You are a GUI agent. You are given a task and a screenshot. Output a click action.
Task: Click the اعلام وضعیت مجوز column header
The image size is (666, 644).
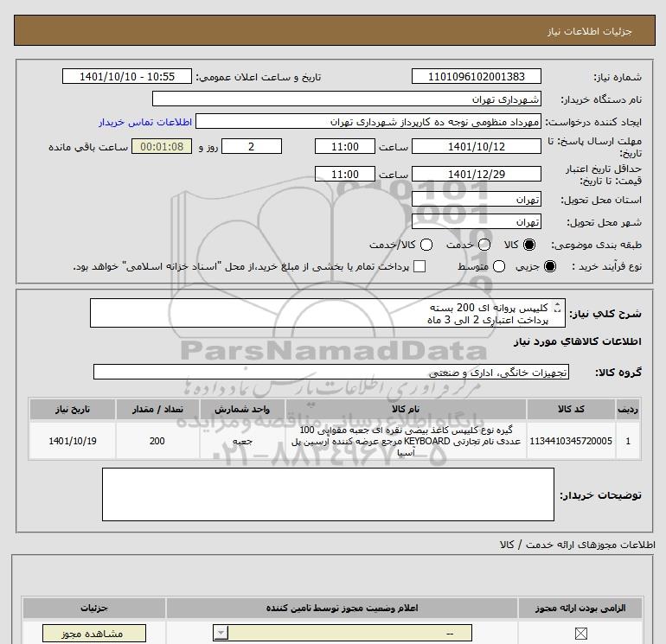click(342, 608)
